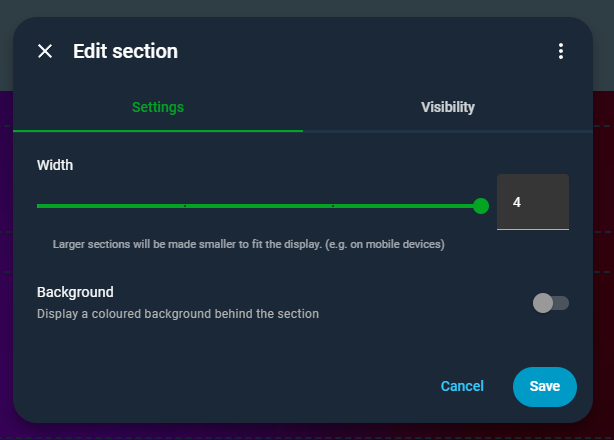Click the "Larger sections" helper text
The width and height of the screenshot is (614, 440).
(x=248, y=244)
